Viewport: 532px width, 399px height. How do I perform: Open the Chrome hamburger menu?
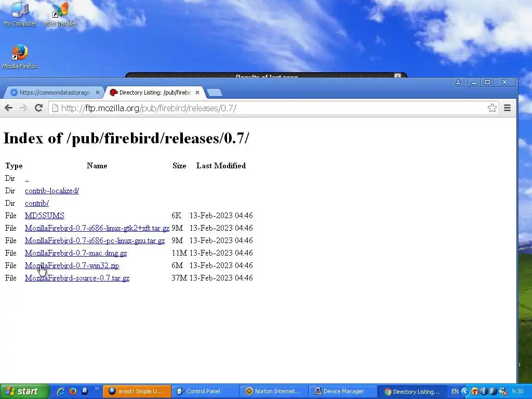(507, 108)
